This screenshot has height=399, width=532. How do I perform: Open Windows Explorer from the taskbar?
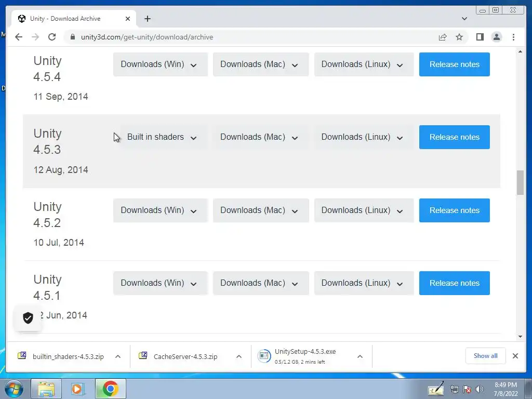click(46, 389)
